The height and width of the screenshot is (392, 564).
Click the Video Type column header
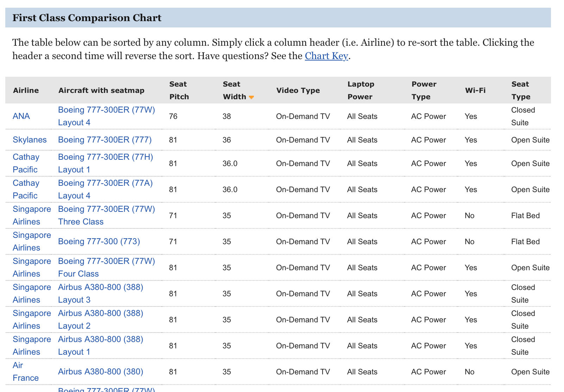pos(298,90)
